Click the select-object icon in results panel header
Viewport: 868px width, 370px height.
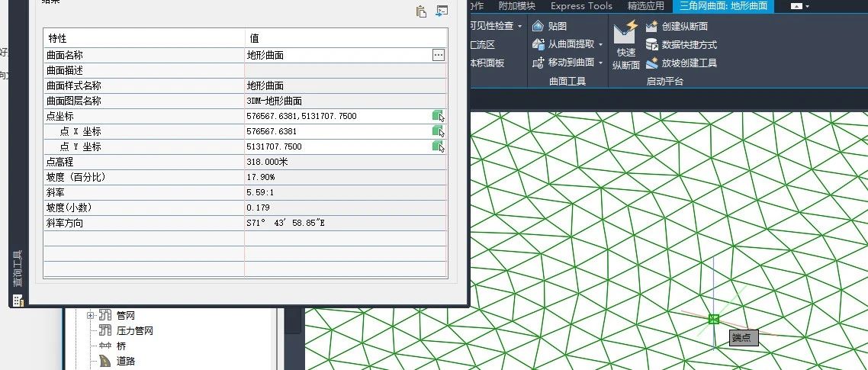441,11
